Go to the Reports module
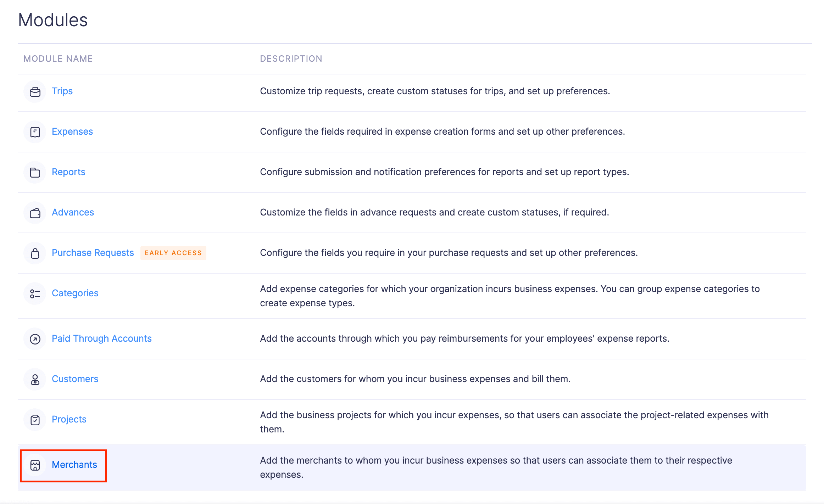 tap(68, 172)
